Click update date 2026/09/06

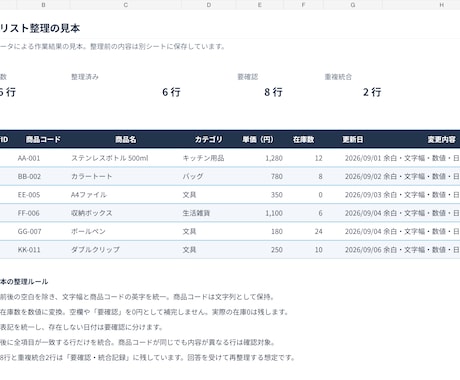[x=363, y=250]
